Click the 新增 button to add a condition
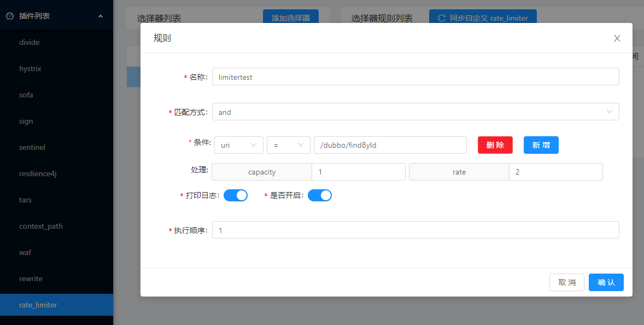 pyautogui.click(x=541, y=145)
